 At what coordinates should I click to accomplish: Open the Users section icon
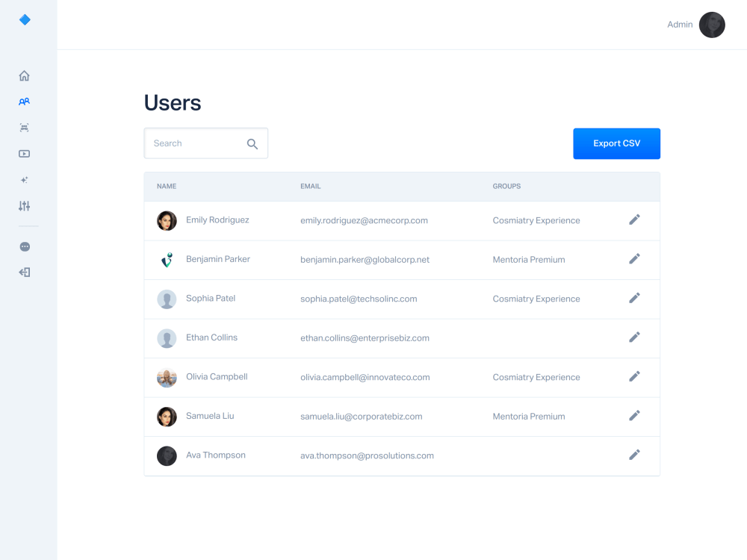tap(25, 102)
